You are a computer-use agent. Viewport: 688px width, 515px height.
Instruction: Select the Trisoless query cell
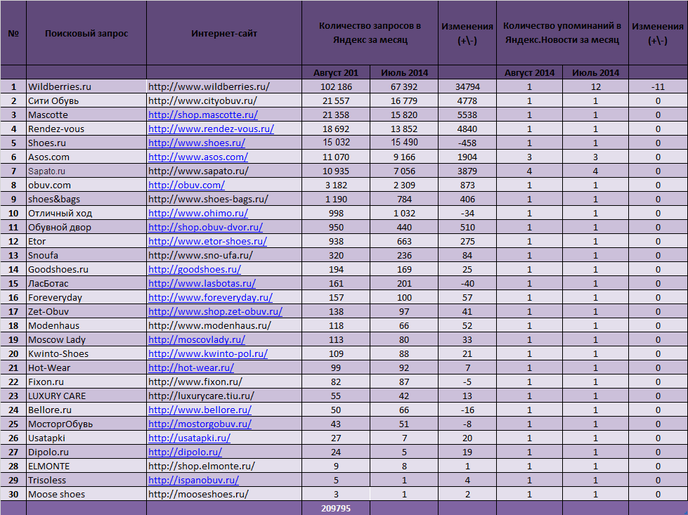(x=86, y=480)
